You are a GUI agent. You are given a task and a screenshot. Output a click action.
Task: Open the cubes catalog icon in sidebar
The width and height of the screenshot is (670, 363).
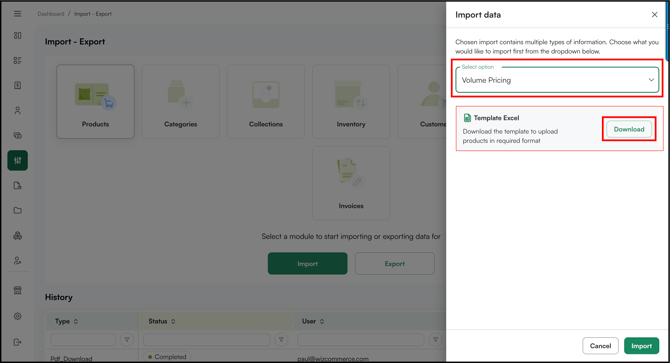pos(18,235)
